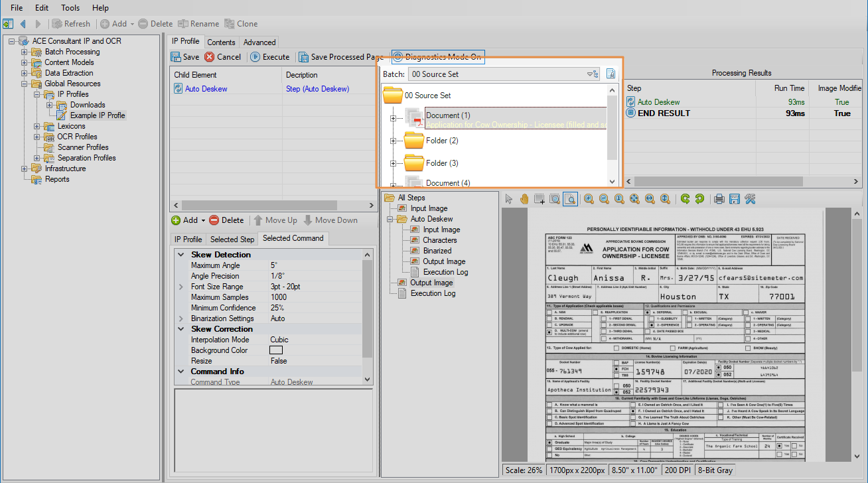Image resolution: width=868 pixels, height=483 pixels.
Task: Click the zoom in magnifier icon
Action: tap(589, 198)
